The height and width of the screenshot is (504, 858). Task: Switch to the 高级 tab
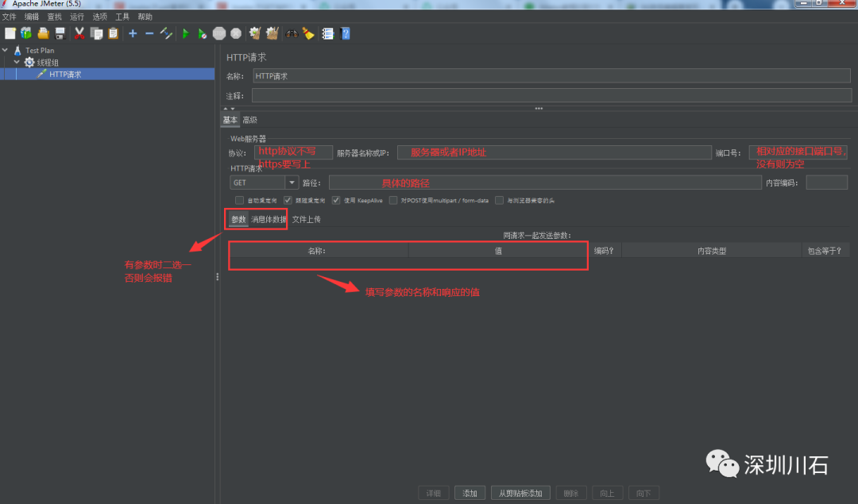[249, 120]
